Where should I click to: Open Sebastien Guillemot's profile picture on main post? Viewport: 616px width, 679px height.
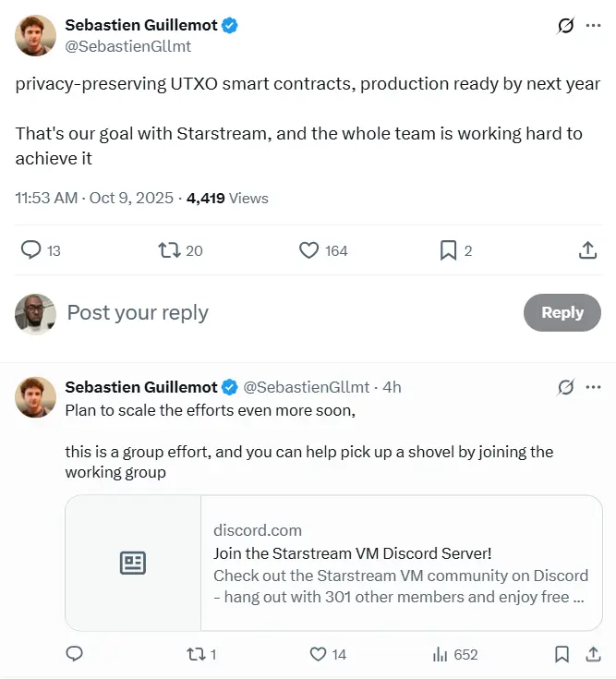[x=35, y=35]
